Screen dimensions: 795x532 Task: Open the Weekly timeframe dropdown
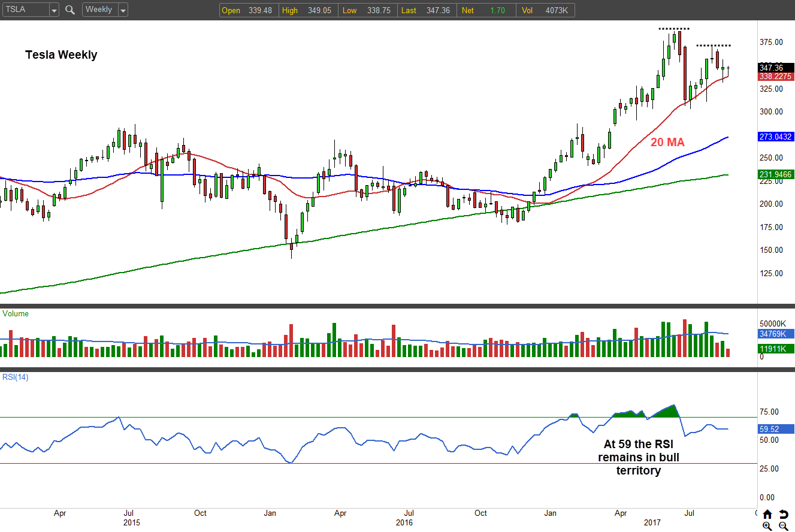coord(123,10)
